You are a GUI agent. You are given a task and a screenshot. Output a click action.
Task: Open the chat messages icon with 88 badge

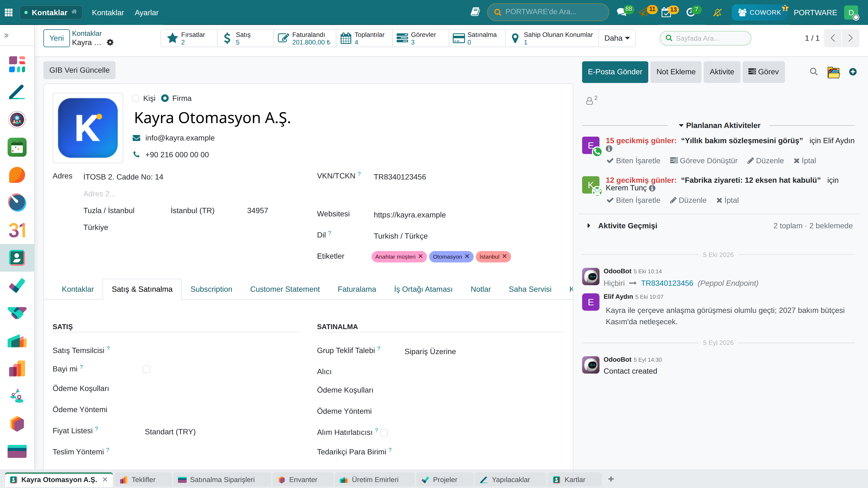coord(621,12)
